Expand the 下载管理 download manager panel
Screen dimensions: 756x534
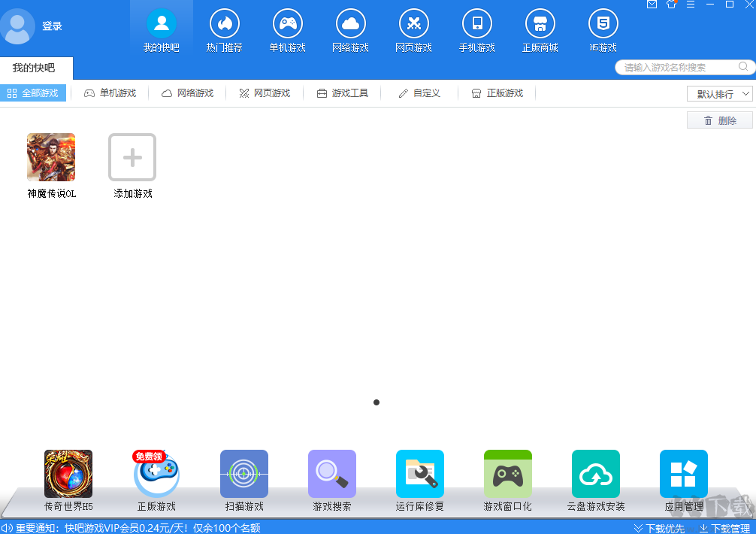click(x=727, y=528)
